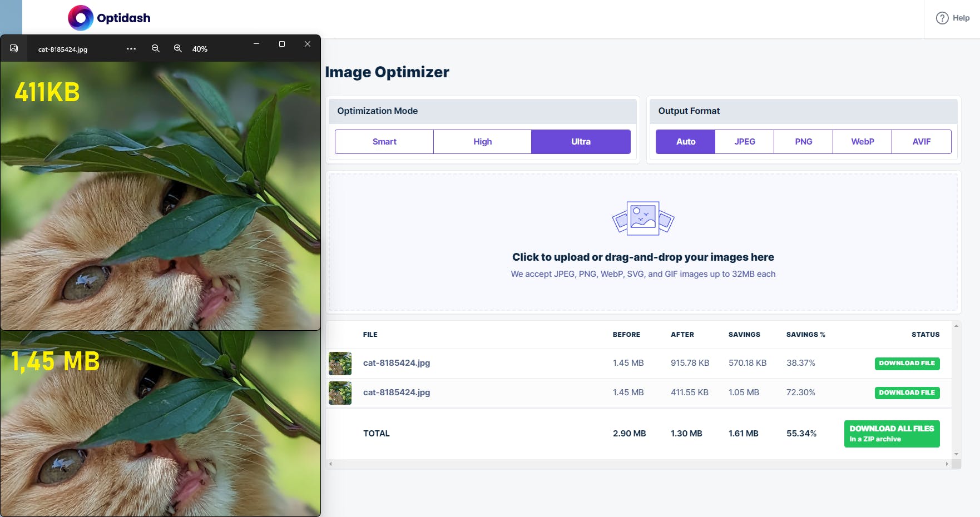Minimize the cat-8185424.jpg viewer window
Viewport: 980px width, 517px height.
click(x=256, y=44)
